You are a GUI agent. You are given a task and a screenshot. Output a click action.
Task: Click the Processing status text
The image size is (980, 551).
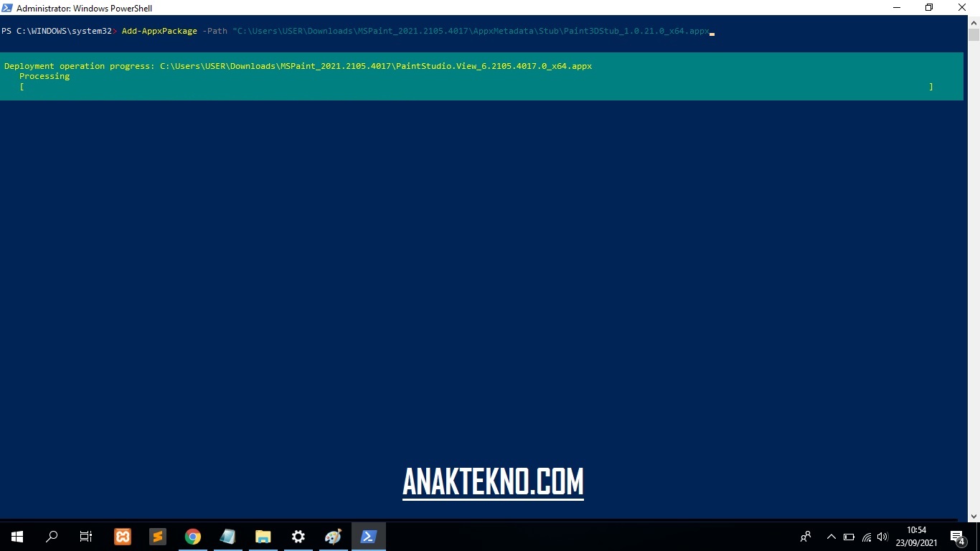click(x=44, y=76)
